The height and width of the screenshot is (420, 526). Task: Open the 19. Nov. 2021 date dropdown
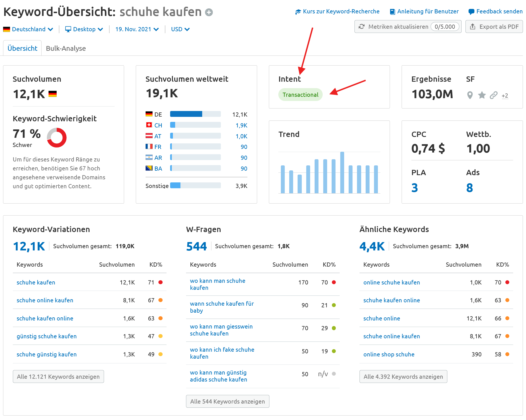pyautogui.click(x=137, y=29)
